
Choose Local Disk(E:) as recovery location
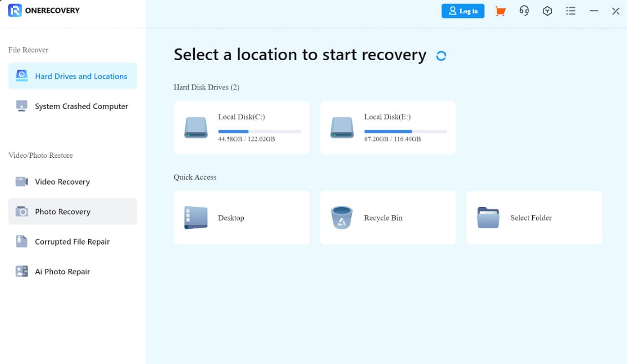point(388,127)
